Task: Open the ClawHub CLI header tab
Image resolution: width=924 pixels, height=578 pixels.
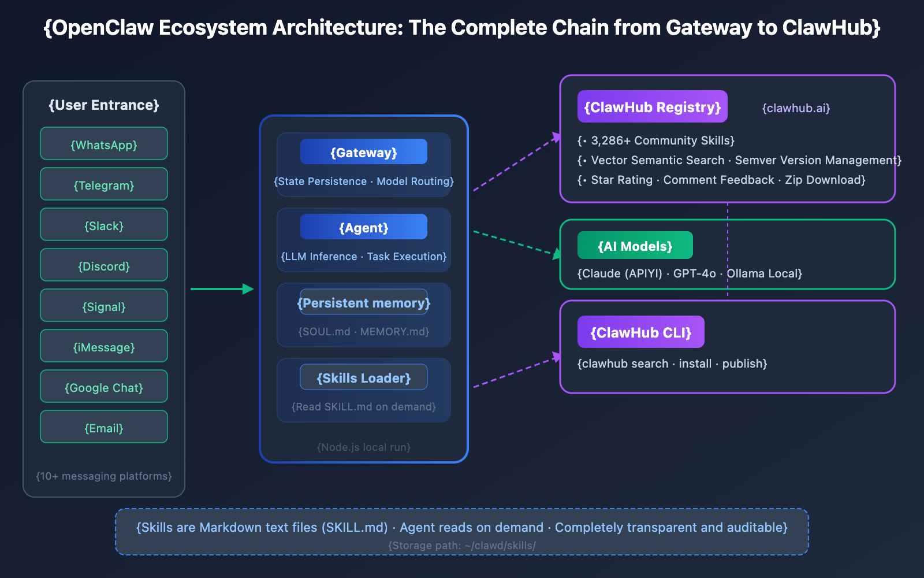Action: [640, 332]
